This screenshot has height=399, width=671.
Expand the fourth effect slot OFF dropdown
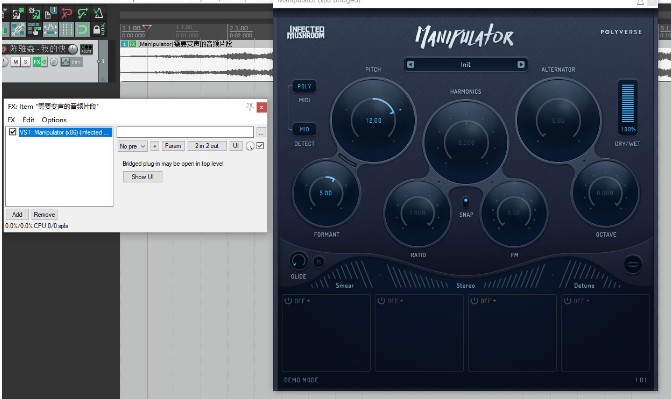click(576, 301)
